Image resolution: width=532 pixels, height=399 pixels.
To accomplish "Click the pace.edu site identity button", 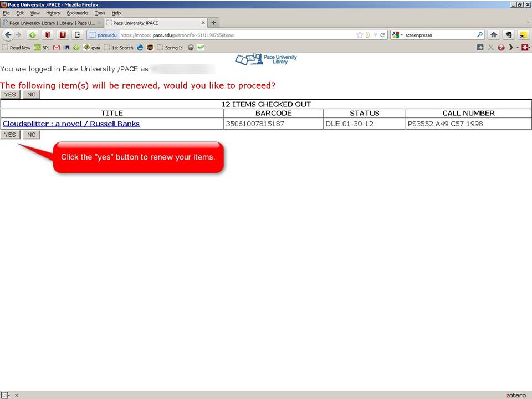I will 103,35.
